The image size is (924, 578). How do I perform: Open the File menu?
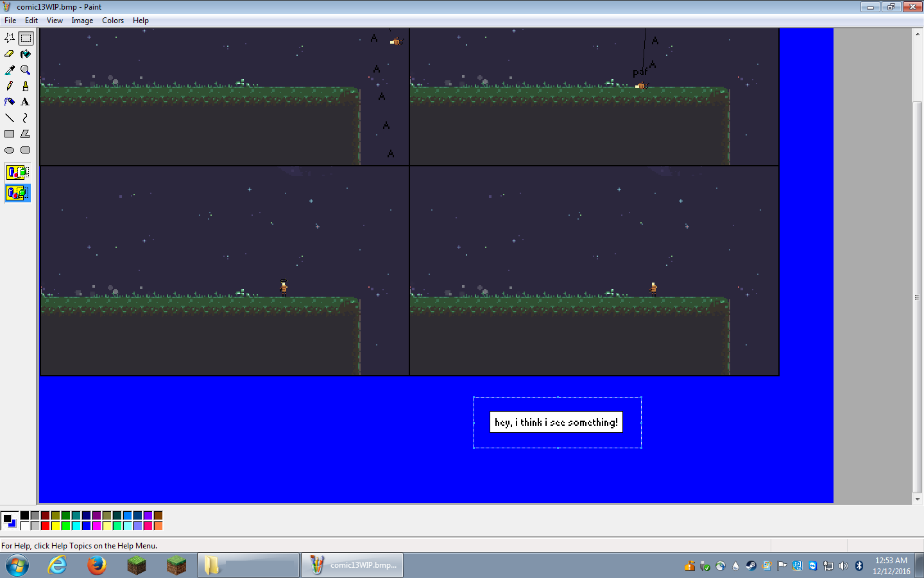(10, 21)
